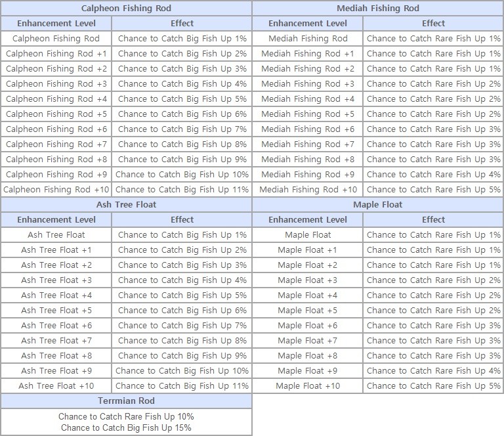Click the Mediah Fishing Rod table title
Image resolution: width=504 pixels, height=436 pixels.
click(377, 9)
